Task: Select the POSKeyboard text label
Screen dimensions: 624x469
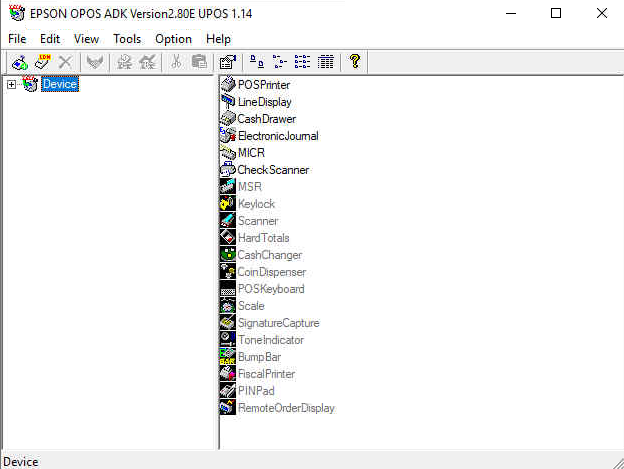Action: 271,289
